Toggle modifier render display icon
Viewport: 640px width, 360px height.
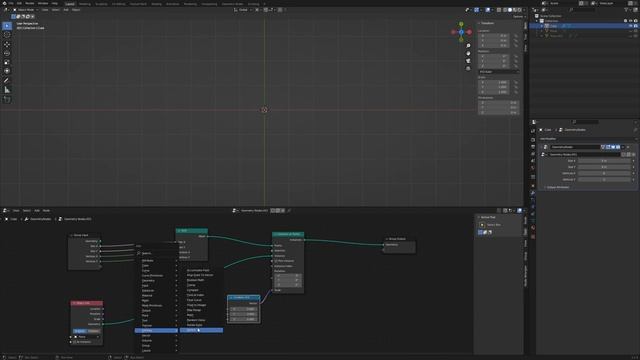pyautogui.click(x=618, y=147)
